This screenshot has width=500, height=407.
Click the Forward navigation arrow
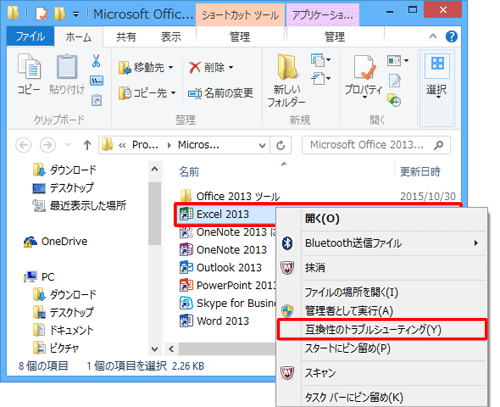tap(48, 145)
